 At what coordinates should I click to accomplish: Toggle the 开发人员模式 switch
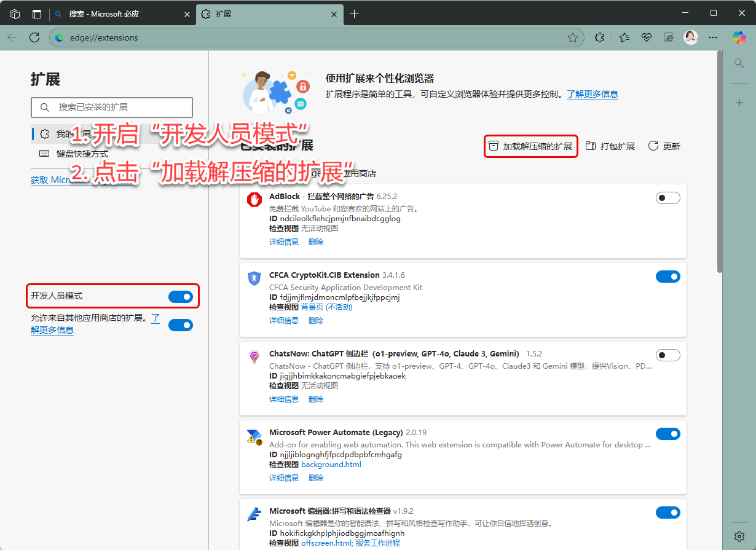(180, 297)
